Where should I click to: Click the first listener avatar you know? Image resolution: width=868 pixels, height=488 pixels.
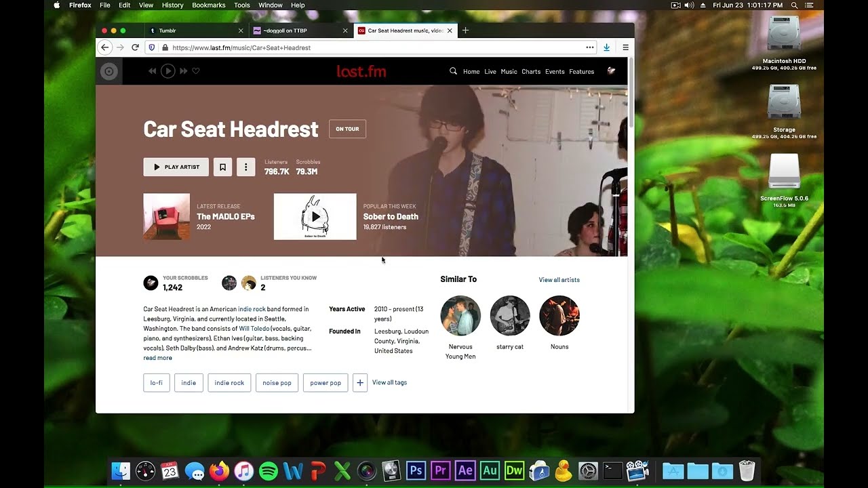click(229, 283)
